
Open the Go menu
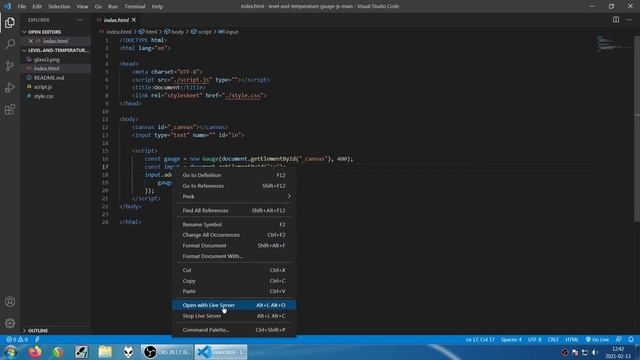coord(98,7)
